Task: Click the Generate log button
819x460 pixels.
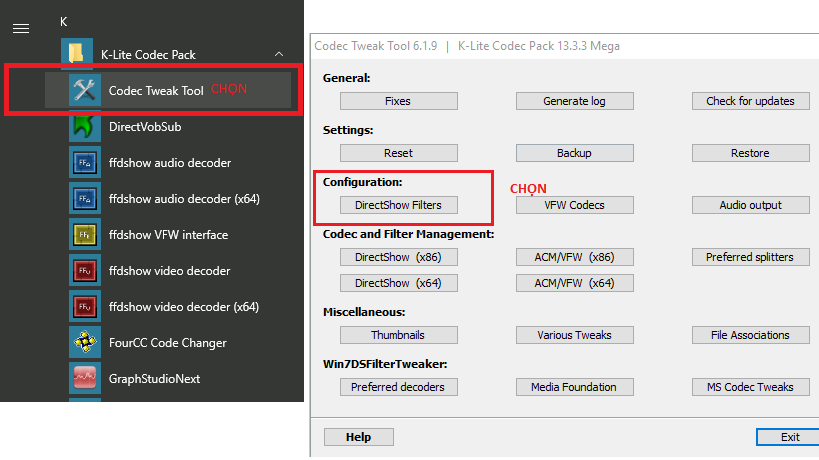Action: tap(575, 101)
